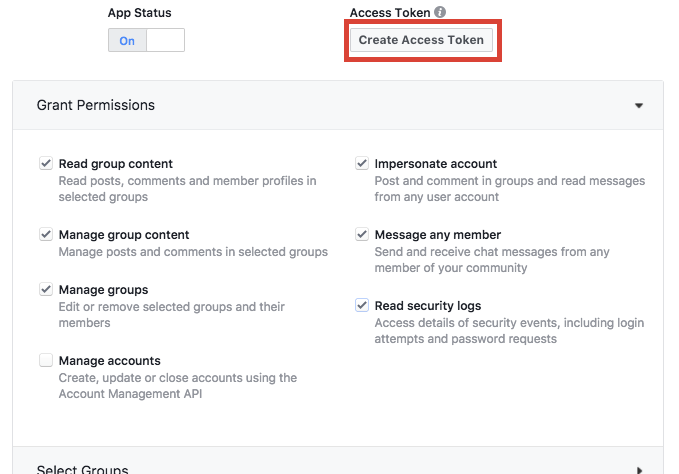Click the Impersonate account description text
Screen dimensions: 679x474
[x=509, y=189]
